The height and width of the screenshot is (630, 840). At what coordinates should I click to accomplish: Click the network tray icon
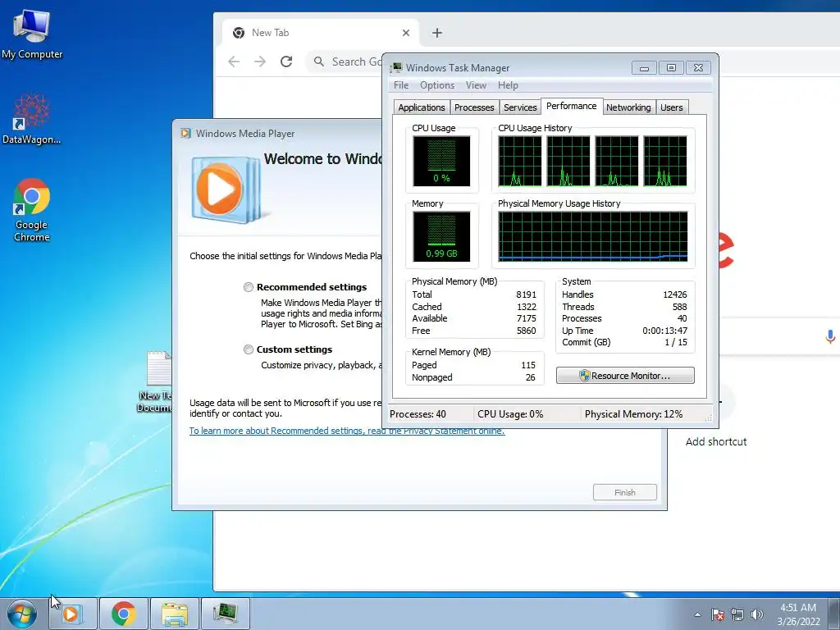(x=737, y=614)
